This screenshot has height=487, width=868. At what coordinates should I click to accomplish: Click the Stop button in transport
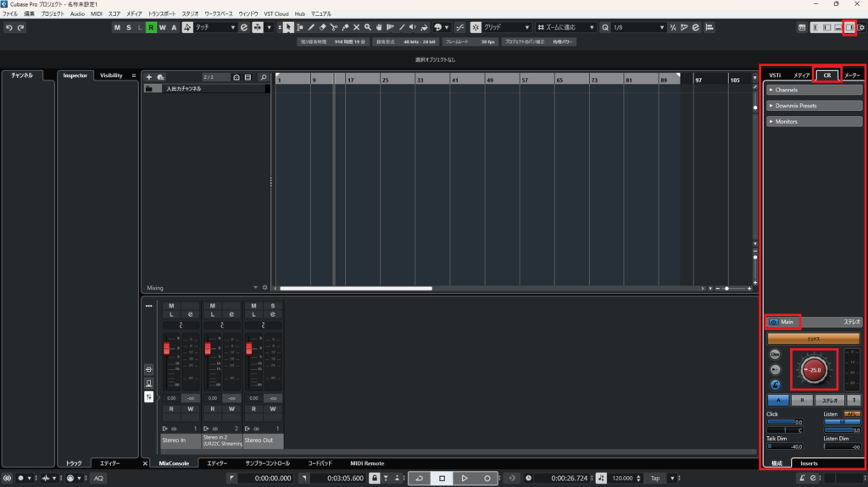click(x=442, y=479)
